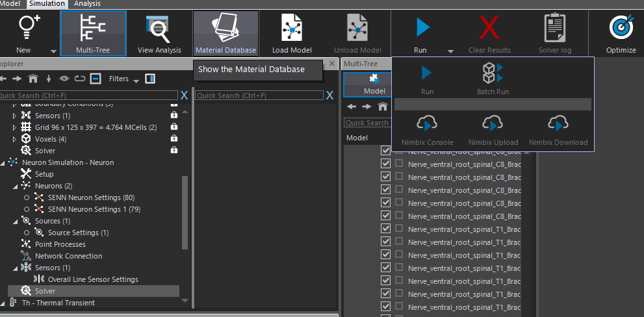Select Overall Line Sensor Settings item

coord(93,279)
